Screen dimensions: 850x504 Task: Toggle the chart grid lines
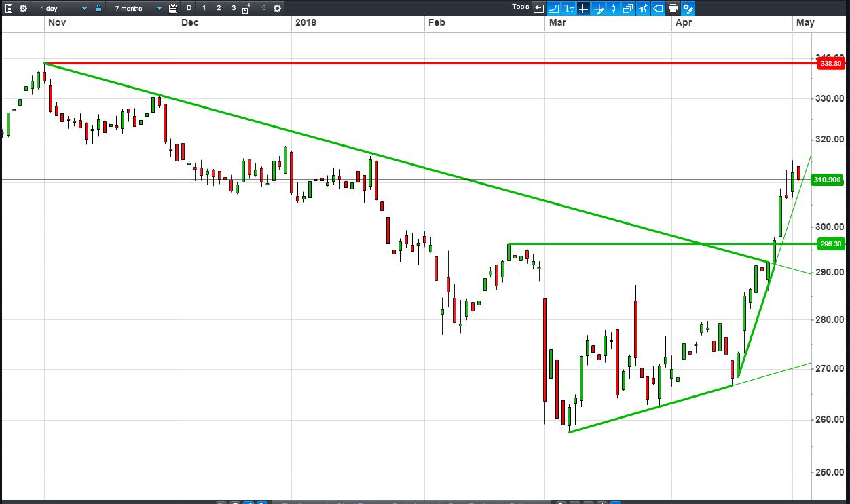coord(583,8)
